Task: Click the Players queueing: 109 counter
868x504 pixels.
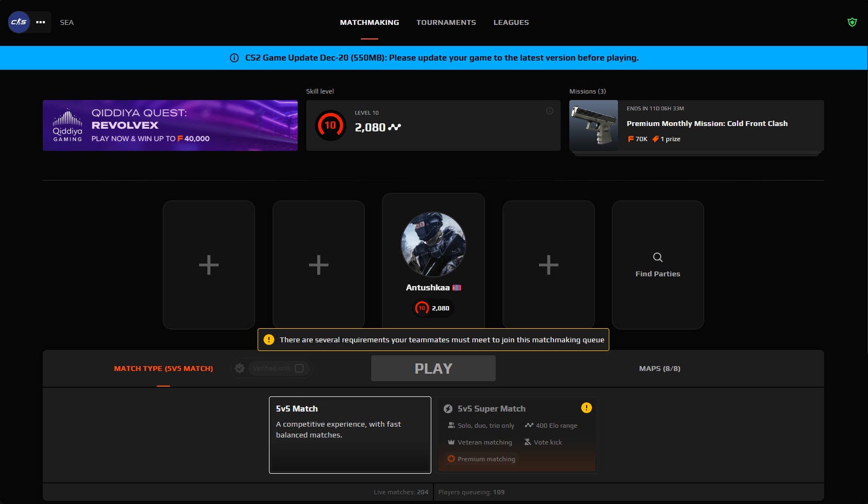Action: [x=471, y=492]
